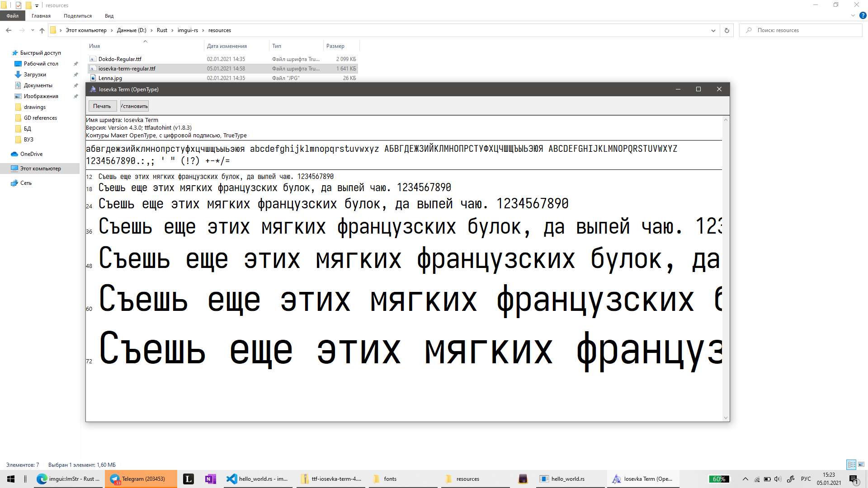This screenshot has width=868, height=488.
Task: Go back with the Explorer back arrow
Action: [x=9, y=30]
